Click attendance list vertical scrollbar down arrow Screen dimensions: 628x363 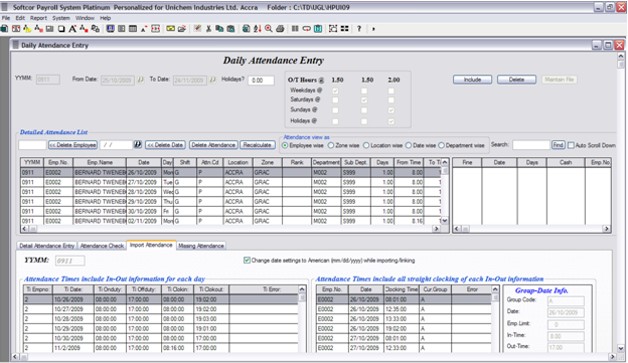click(x=445, y=221)
